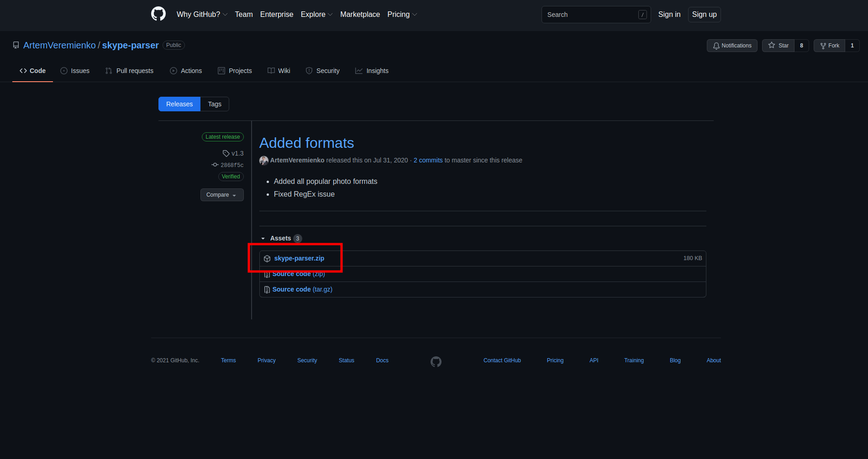Viewport: 868px width, 459px height.
Task: Click the slash shortcut icon in search box
Action: tap(642, 15)
